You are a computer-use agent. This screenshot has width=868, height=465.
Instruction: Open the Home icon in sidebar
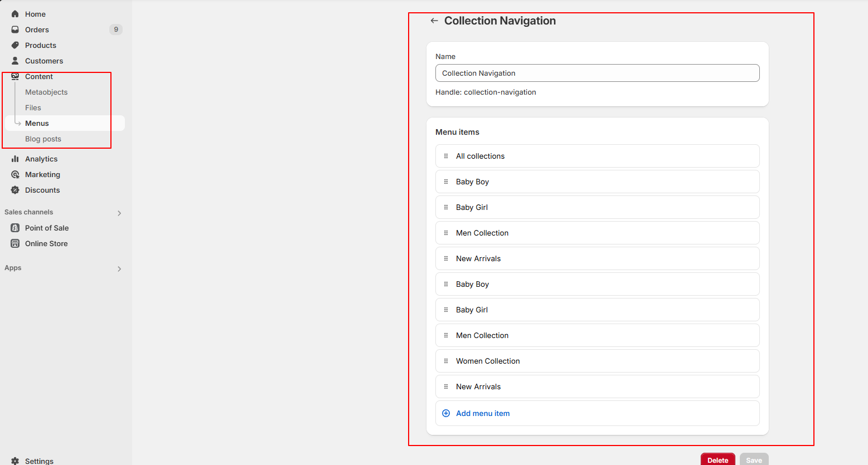(16, 13)
